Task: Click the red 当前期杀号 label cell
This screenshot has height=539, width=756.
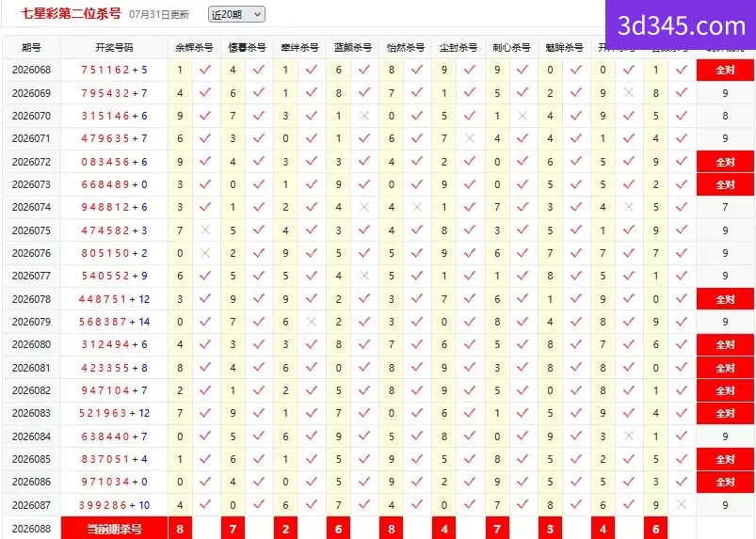Action: (x=114, y=529)
